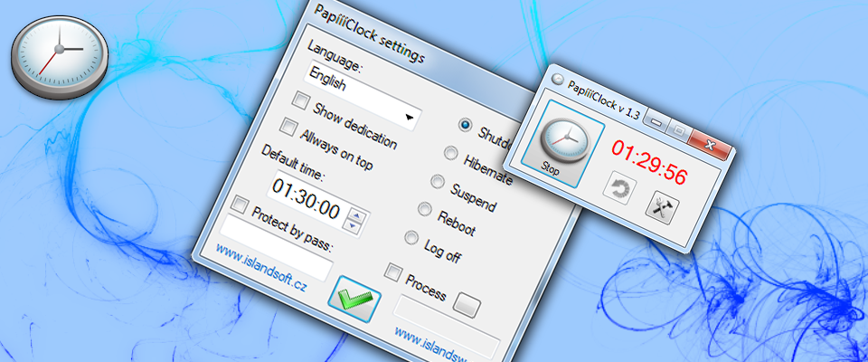Open the www.islandsoft.cz link at left

(261, 268)
